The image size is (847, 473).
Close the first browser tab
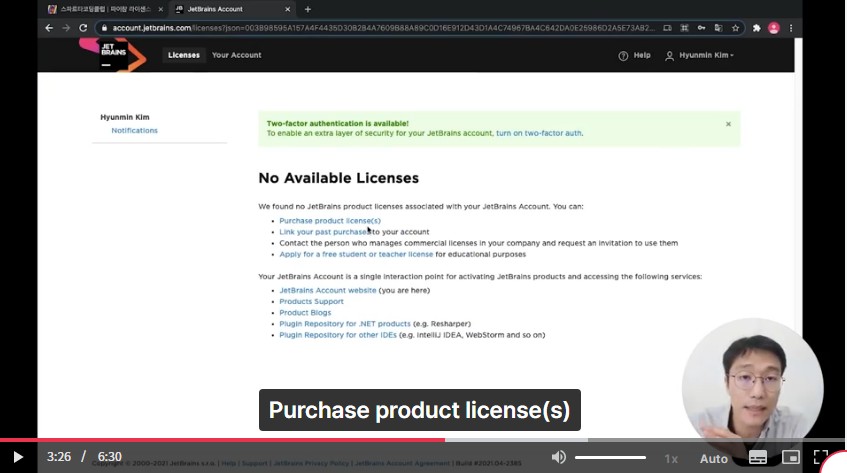coord(160,9)
